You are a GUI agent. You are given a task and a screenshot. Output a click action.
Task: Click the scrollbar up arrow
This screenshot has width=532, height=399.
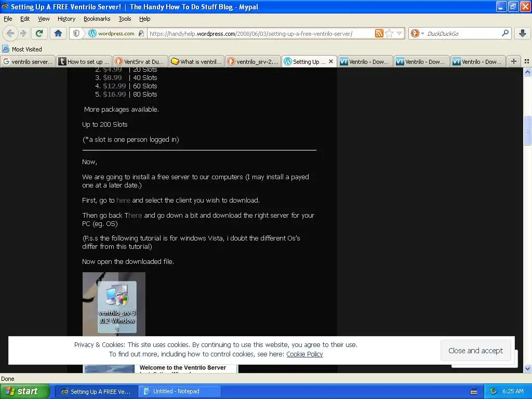click(x=527, y=72)
